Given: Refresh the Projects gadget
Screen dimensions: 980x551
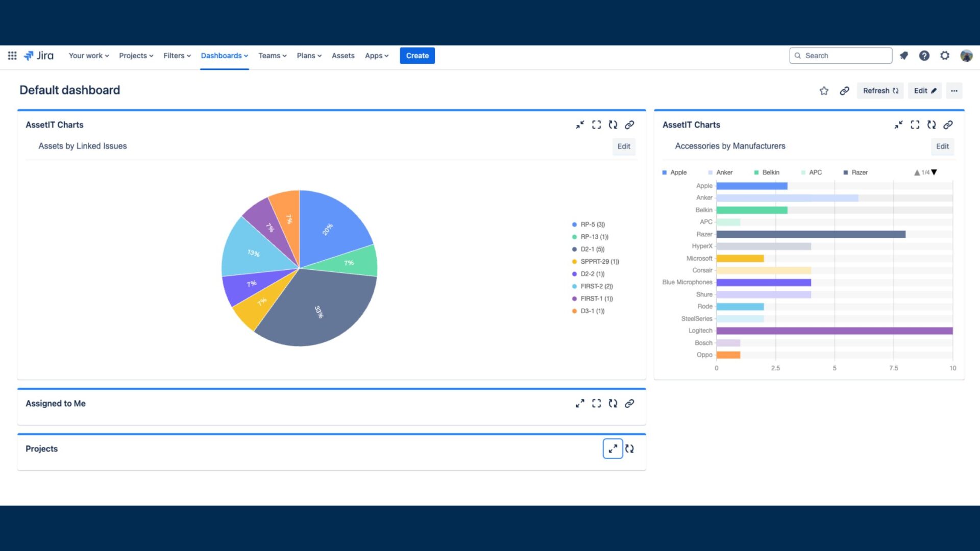Looking at the screenshot, I should 629,448.
